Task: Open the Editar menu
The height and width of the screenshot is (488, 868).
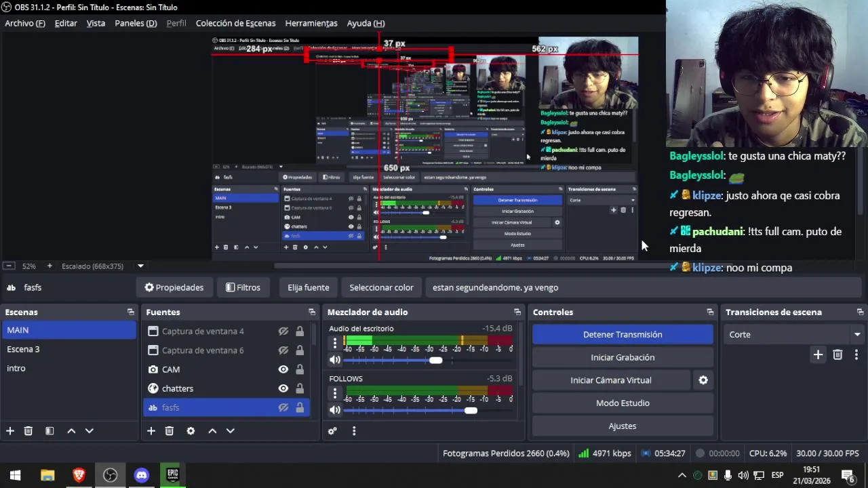Action: pyautogui.click(x=66, y=23)
